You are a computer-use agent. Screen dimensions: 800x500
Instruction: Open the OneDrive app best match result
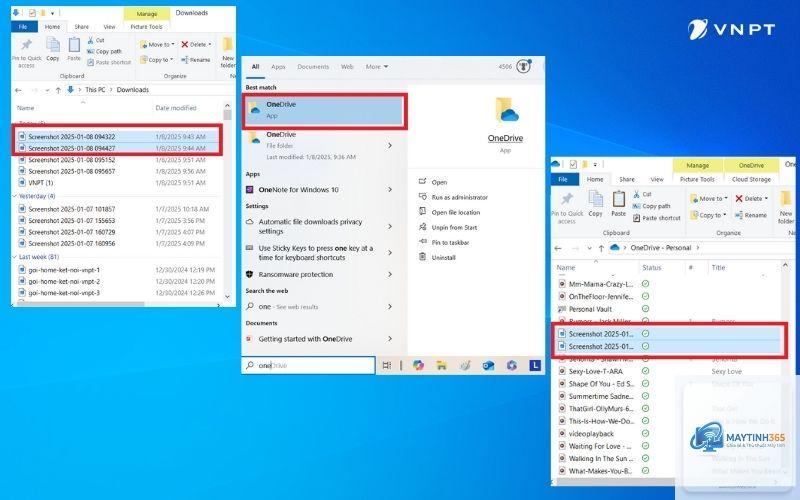324,110
